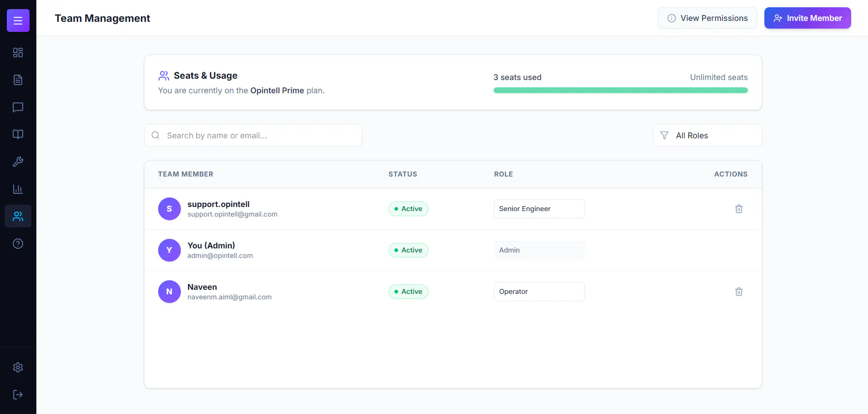Viewport: 868px width, 414px height.
Task: Click the admin@opintell.com email
Action: (220, 256)
